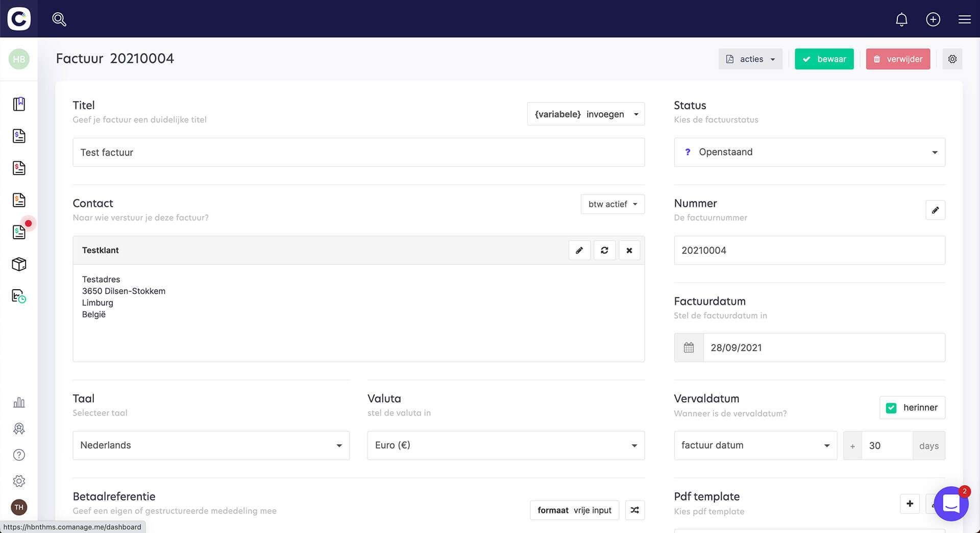Click the plus circle icon in header

click(933, 19)
